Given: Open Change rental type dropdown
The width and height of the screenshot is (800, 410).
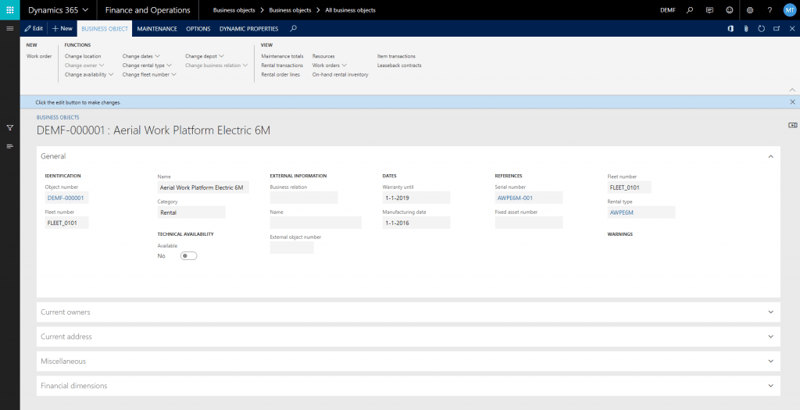Looking at the screenshot, I should (147, 65).
